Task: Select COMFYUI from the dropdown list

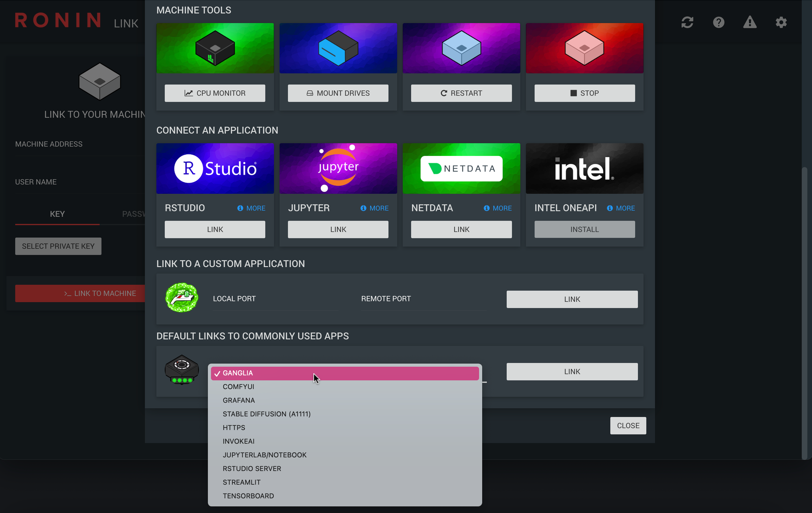Action: [x=238, y=387]
